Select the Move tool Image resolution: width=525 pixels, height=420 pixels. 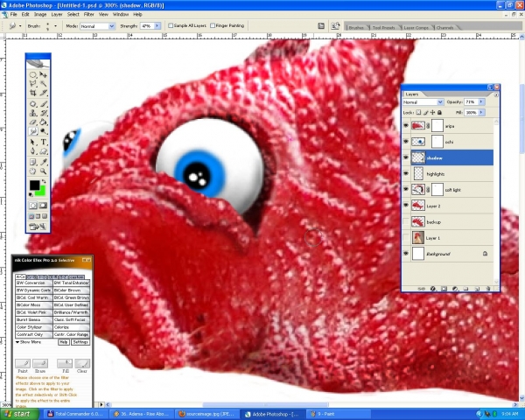44,74
